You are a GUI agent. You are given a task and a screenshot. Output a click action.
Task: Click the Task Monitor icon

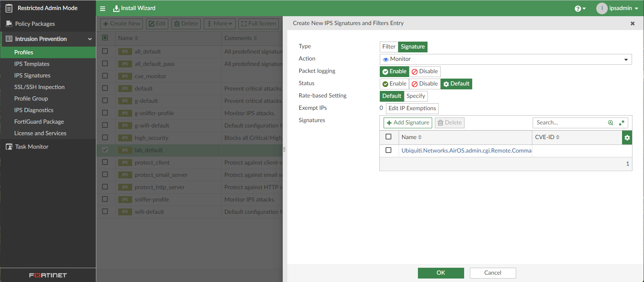tap(9, 147)
